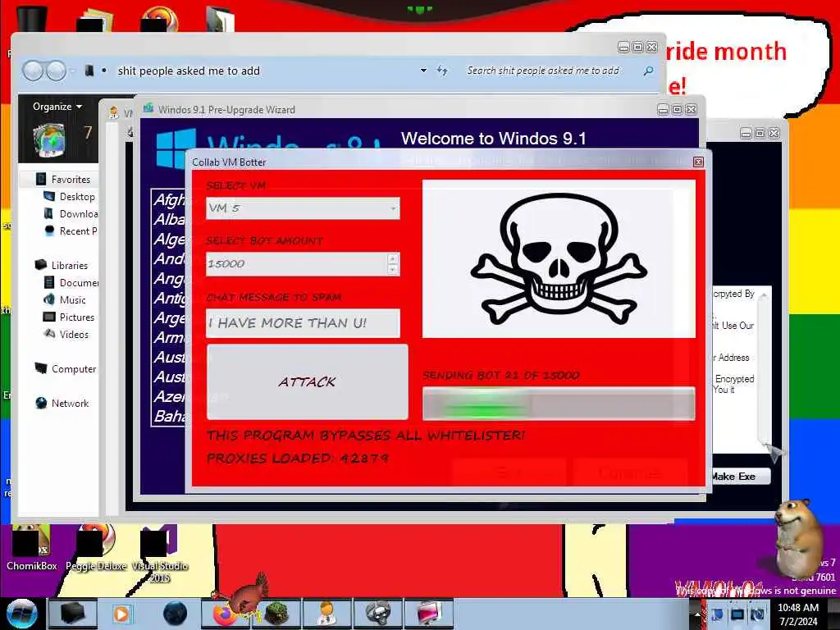Image resolution: width=840 pixels, height=630 pixels.
Task: Click the Windows logo in Windos 9.1 wizard
Action: pos(176,148)
